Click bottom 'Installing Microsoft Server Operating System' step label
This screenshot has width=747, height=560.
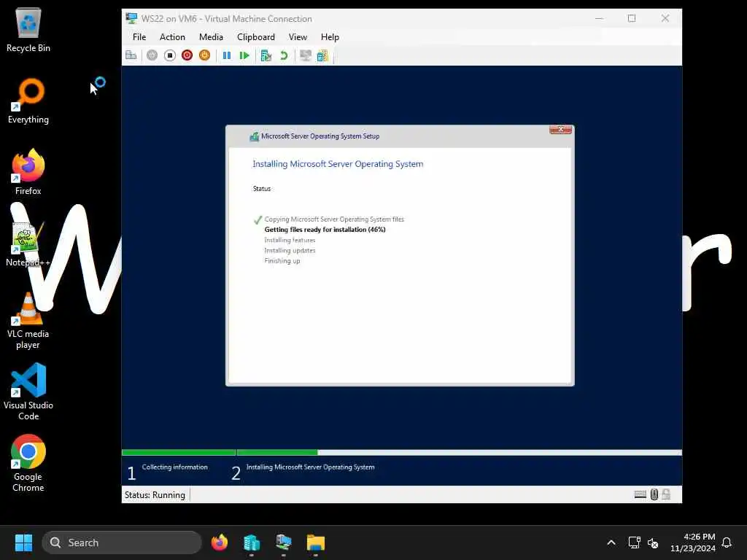[x=310, y=467]
